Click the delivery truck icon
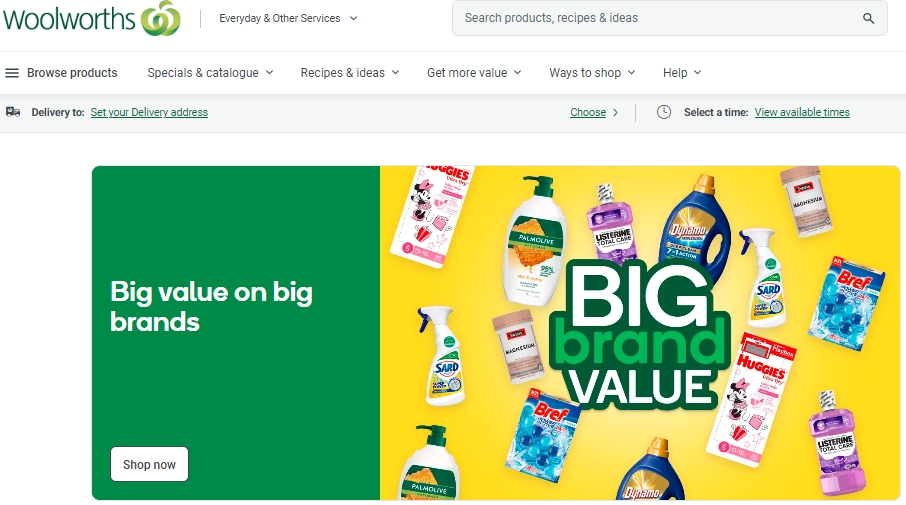906x505 pixels. [x=13, y=112]
